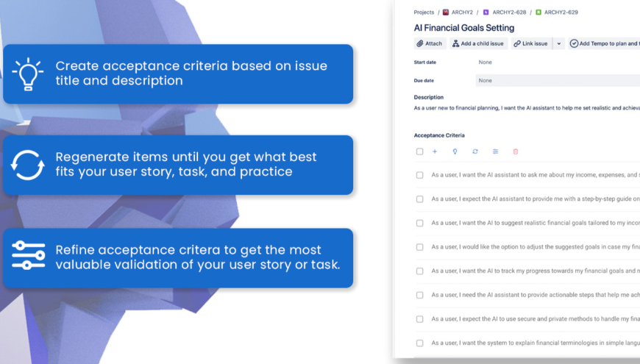
Task: Click the ARCHY2 project icon in breadcrumb
Action: point(446,13)
